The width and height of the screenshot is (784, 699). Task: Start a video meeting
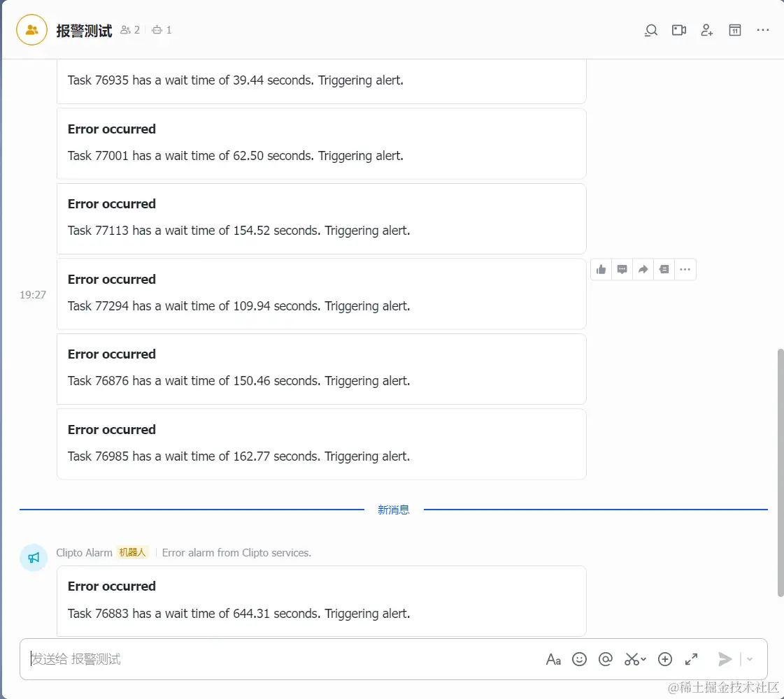point(678,30)
